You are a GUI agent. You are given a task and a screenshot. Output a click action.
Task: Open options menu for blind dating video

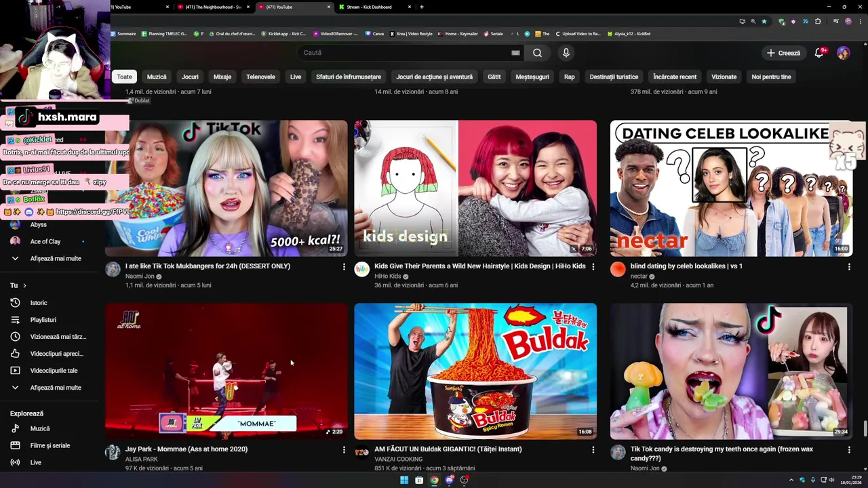click(849, 267)
